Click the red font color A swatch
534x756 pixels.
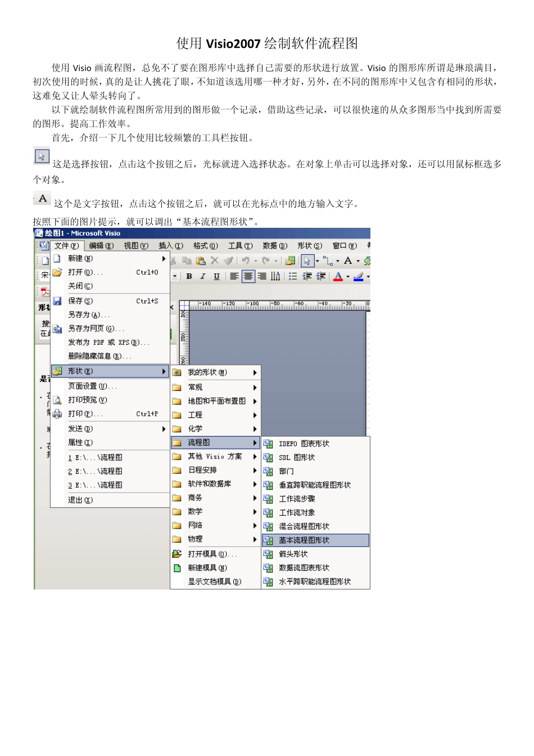(x=338, y=276)
